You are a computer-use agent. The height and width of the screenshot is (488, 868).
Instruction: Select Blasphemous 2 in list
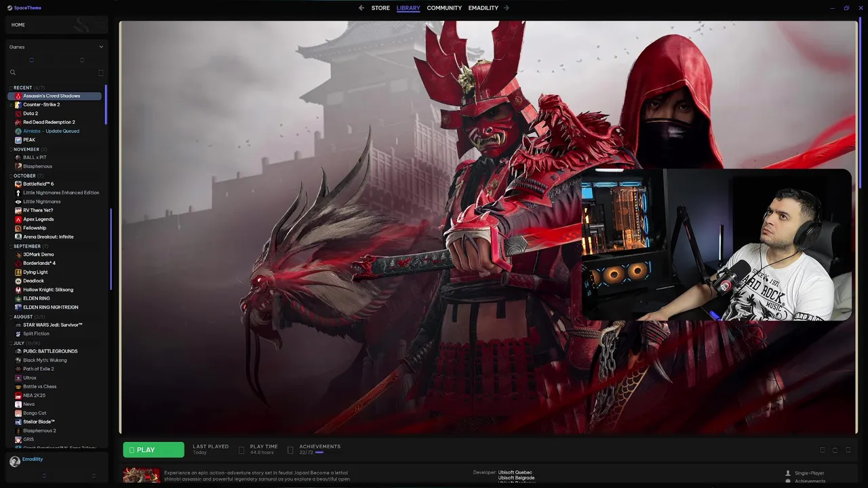click(x=40, y=431)
